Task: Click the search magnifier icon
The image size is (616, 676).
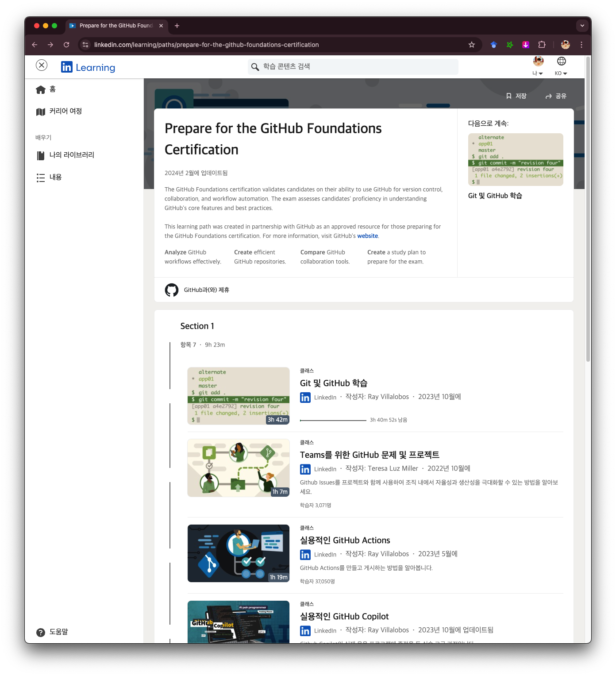Action: (x=255, y=67)
